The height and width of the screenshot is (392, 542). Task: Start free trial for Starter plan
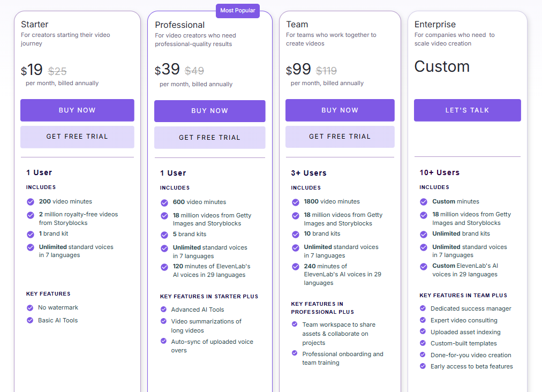77,137
